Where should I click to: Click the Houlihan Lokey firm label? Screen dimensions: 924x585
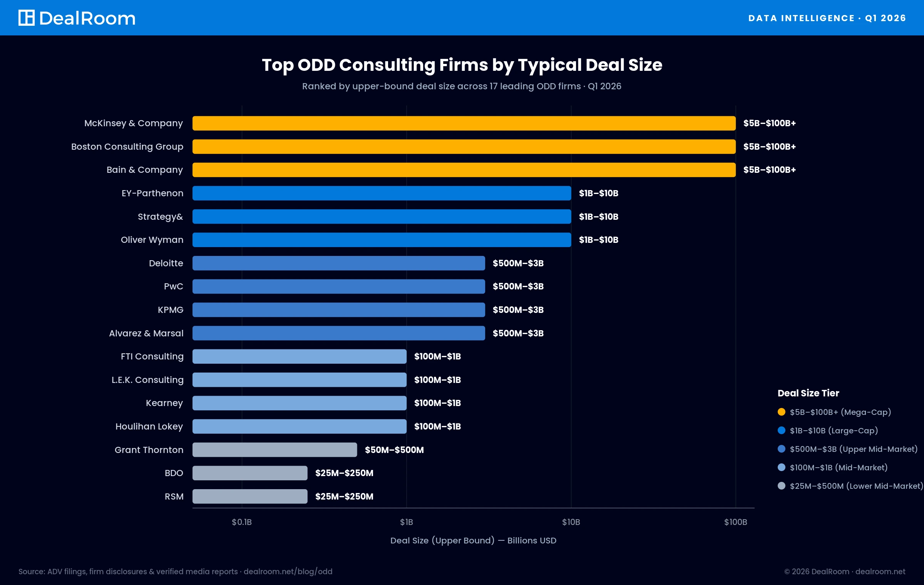[149, 426]
